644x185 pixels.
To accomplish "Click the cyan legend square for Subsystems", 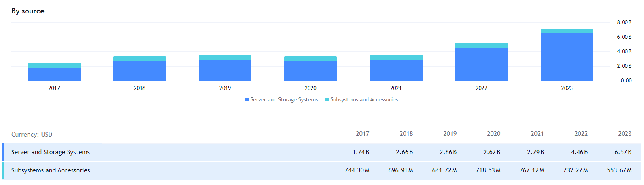I will (327, 100).
